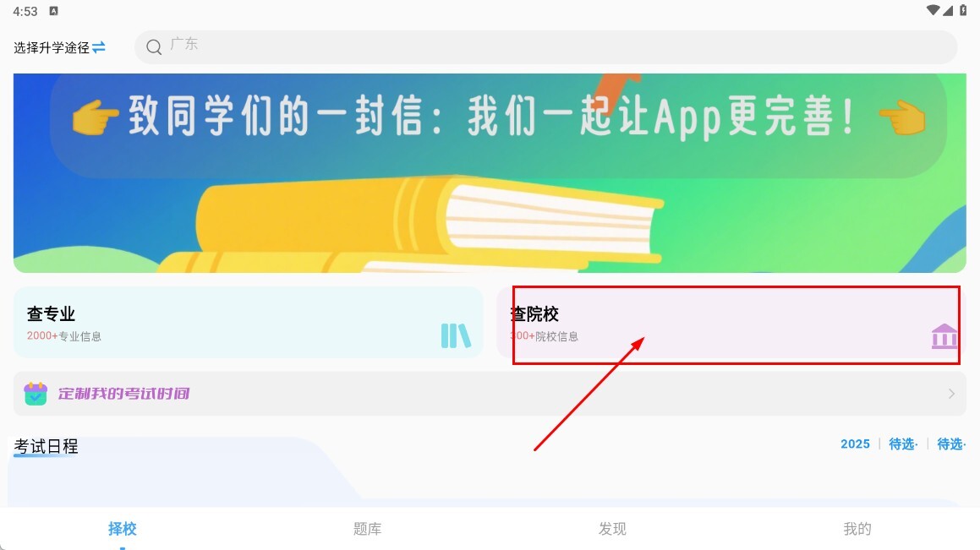Screen dimensions: 980x550
Task: Focus the 广东 search field
Action: pyautogui.click(x=545, y=46)
